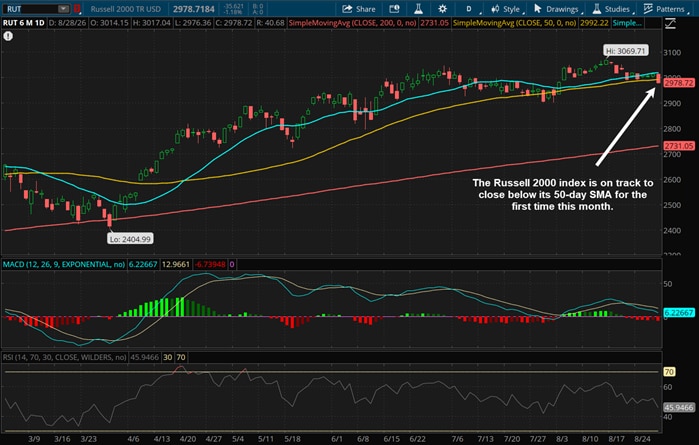Click the RSI (14, 70, 30, CLOSE, WILDERS) label
Viewport: 699px width, 445px height.
click(64, 357)
